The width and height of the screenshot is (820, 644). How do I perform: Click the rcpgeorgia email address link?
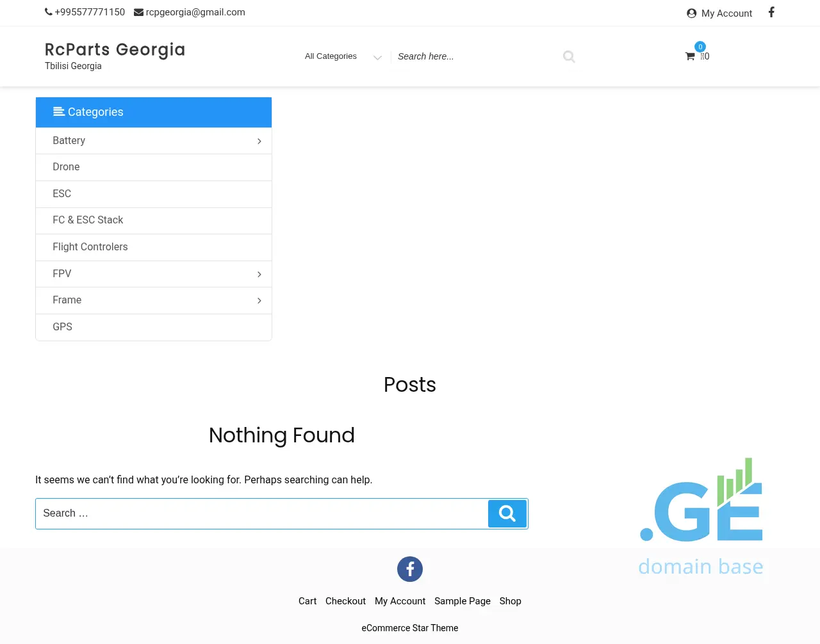click(195, 12)
